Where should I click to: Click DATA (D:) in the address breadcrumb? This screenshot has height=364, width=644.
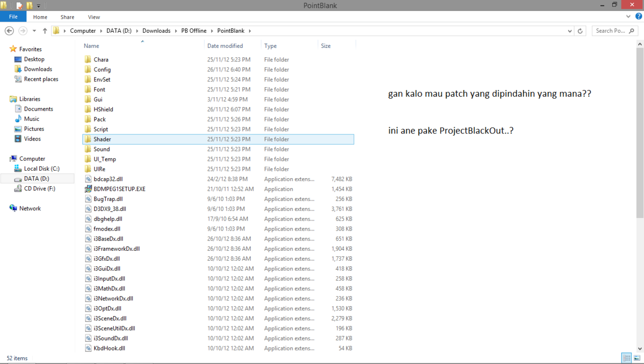119,31
